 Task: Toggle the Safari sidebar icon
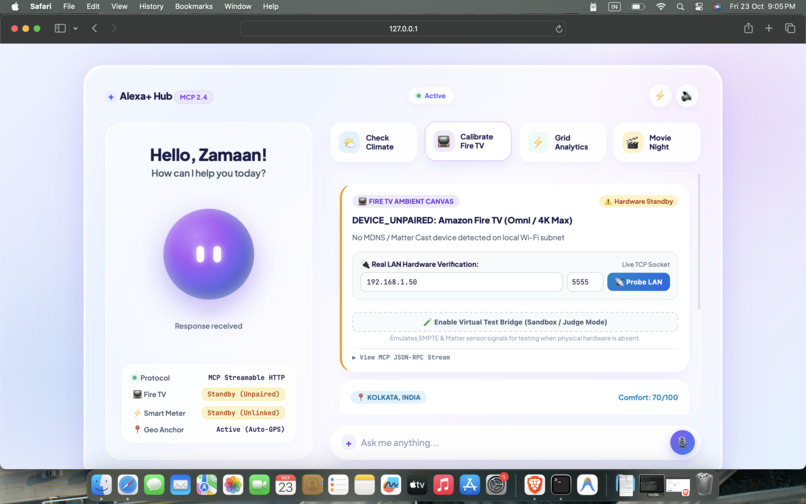(60, 28)
